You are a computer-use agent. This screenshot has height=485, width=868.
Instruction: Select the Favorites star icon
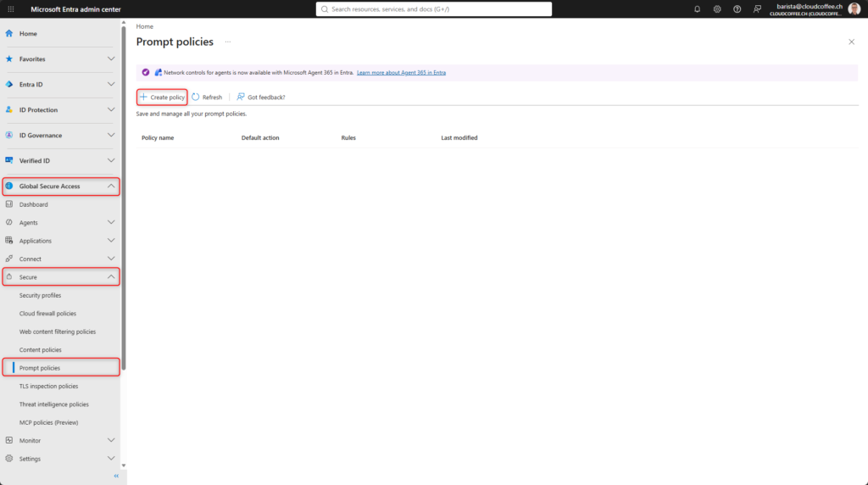[8, 59]
